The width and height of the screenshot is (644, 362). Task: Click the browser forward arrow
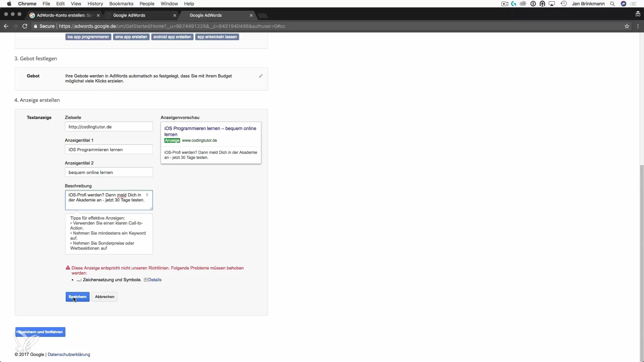15,26
